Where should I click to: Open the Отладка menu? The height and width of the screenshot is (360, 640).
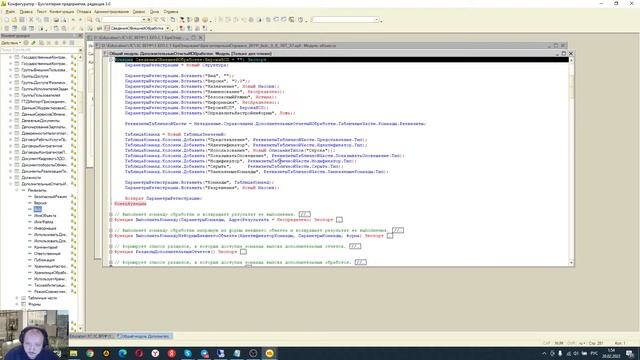coord(84,12)
